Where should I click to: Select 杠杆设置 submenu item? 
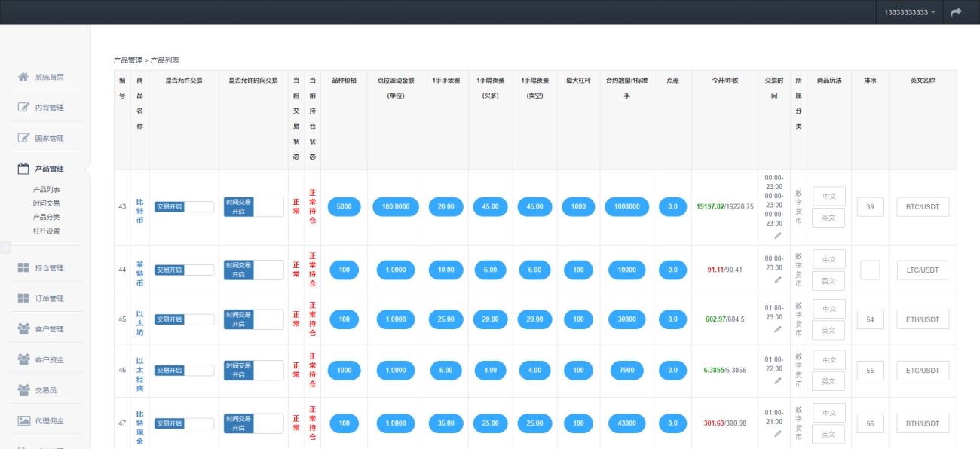tap(46, 231)
